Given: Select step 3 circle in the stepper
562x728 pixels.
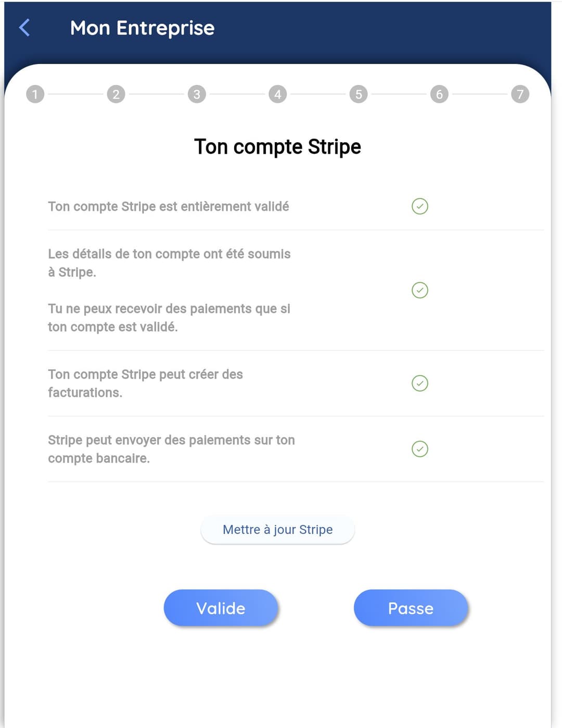Looking at the screenshot, I should 197,94.
